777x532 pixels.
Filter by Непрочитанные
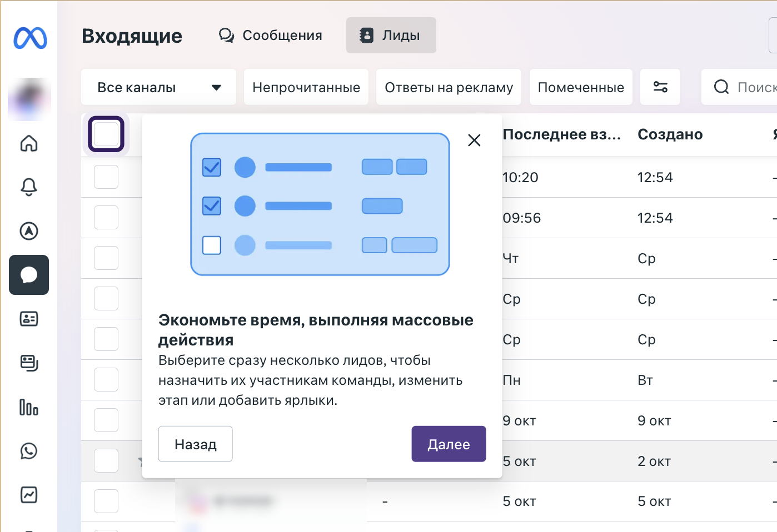click(x=306, y=87)
